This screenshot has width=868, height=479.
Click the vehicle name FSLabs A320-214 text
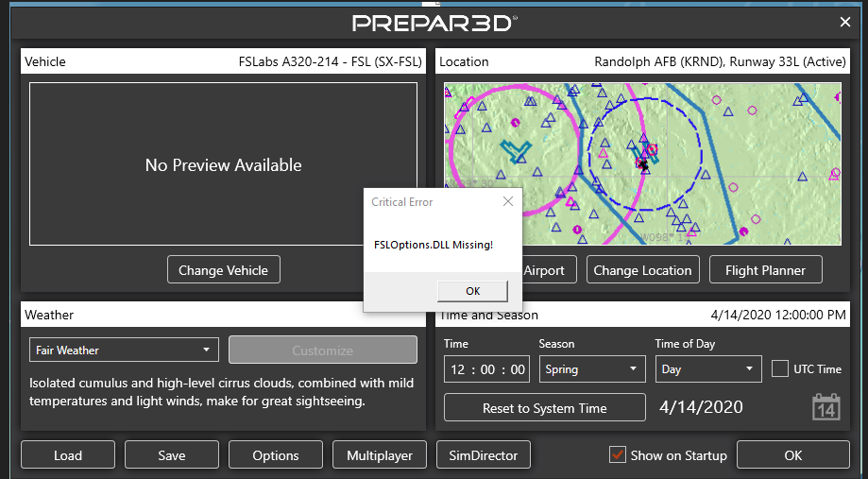point(331,61)
